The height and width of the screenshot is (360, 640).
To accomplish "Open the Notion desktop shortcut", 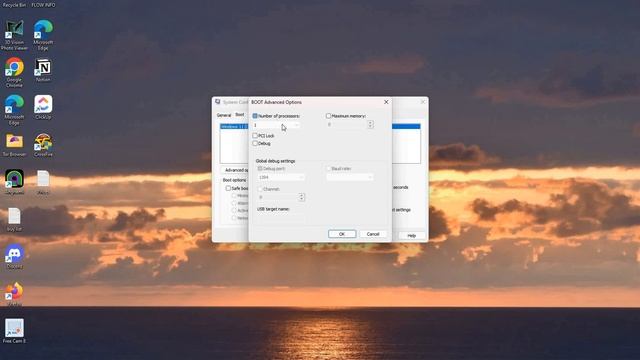I will (43, 70).
